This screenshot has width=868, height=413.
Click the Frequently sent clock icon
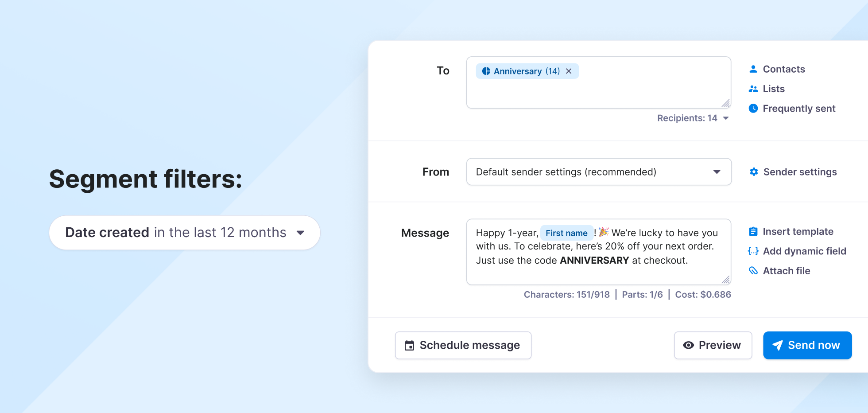[x=753, y=108]
